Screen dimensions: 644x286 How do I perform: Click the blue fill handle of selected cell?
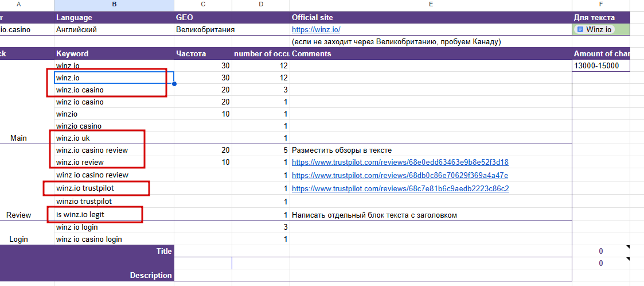pyautogui.click(x=174, y=83)
